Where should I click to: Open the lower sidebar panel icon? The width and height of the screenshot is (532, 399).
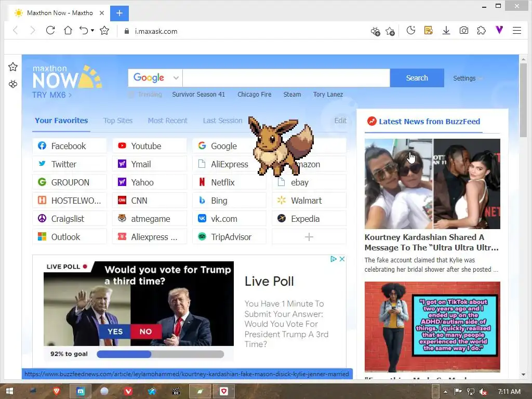[13, 84]
